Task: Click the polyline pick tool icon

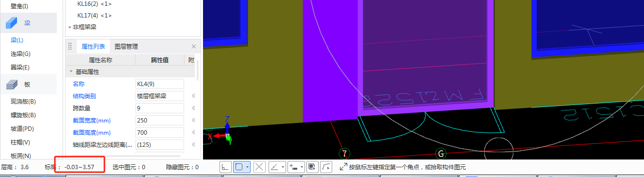Action: tap(326, 167)
